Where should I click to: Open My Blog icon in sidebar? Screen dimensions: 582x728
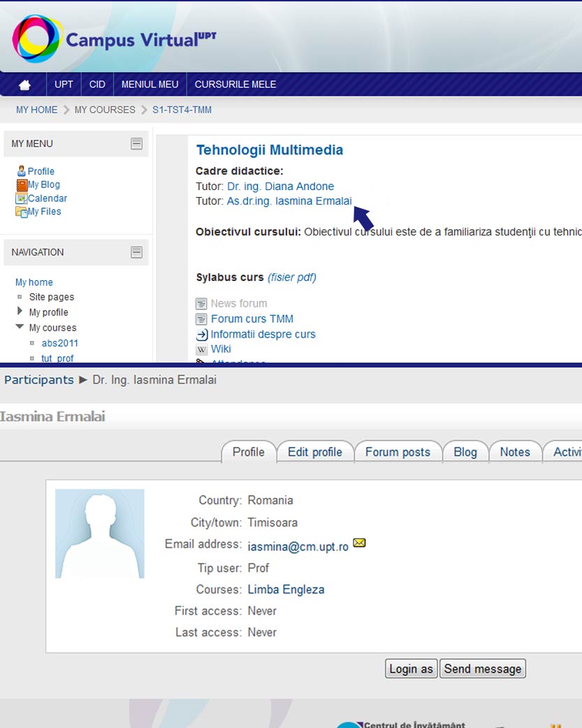click(x=22, y=185)
